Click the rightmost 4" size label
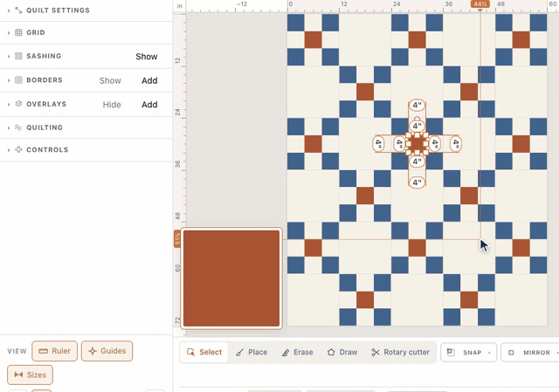The width and height of the screenshot is (559, 392). pyautogui.click(x=455, y=144)
